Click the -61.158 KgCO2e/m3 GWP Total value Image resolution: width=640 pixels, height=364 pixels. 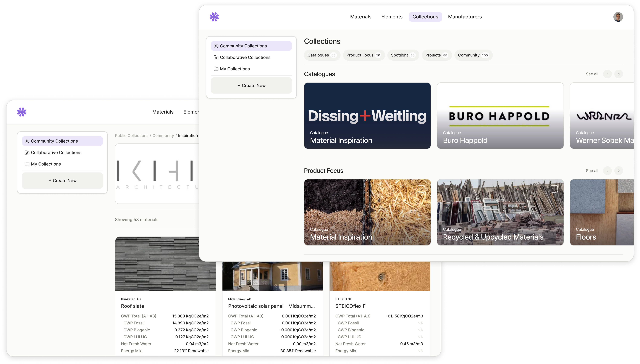404,316
